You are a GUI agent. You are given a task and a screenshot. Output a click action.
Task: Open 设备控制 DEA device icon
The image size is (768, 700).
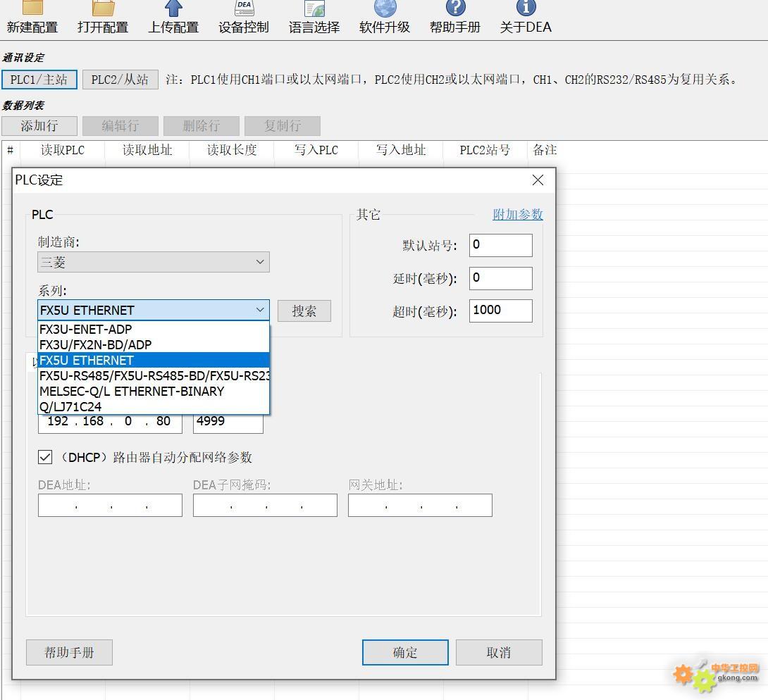(244, 8)
